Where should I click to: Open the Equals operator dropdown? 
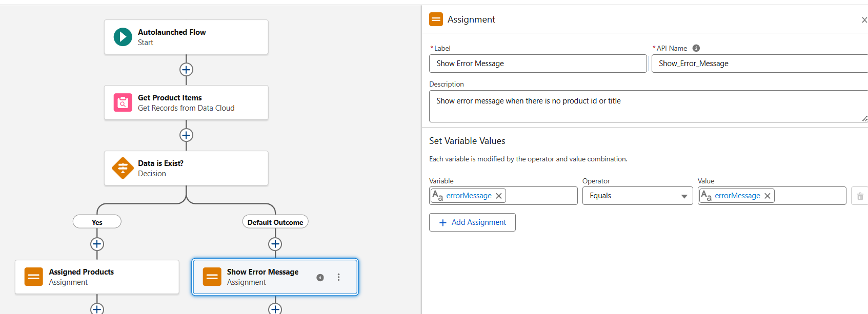637,196
